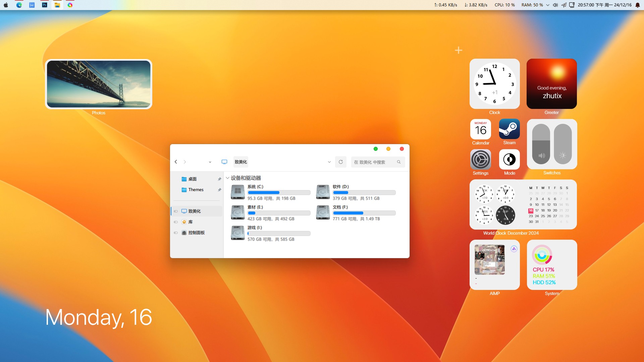This screenshot has height=362, width=644.
Task: Toggle the expander switch beside 库
Action: tap(176, 222)
